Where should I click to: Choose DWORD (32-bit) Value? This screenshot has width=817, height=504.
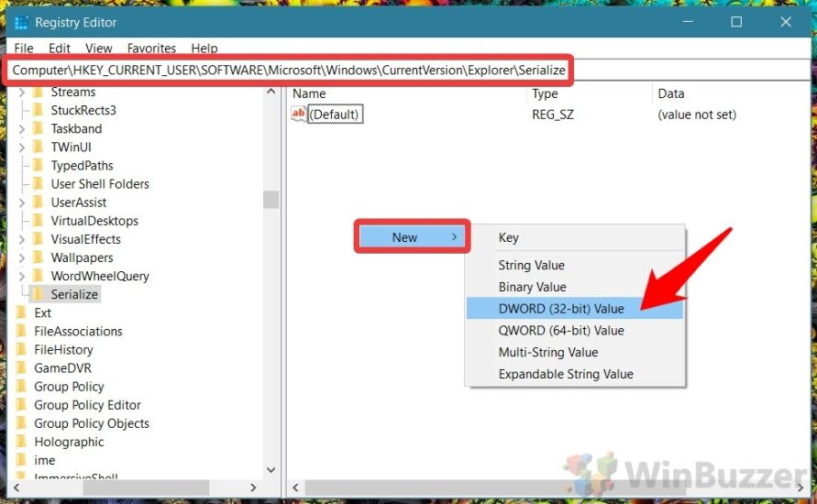pos(575,309)
